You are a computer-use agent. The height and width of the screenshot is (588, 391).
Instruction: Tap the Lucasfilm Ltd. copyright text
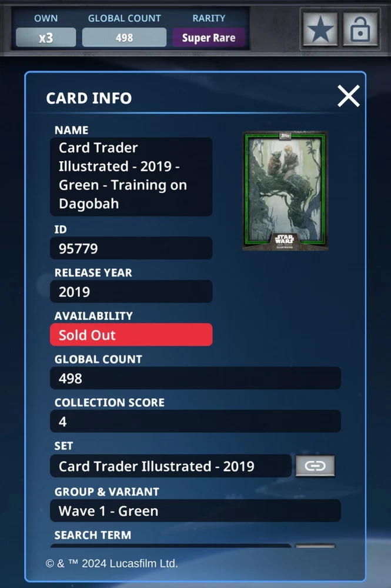(112, 563)
